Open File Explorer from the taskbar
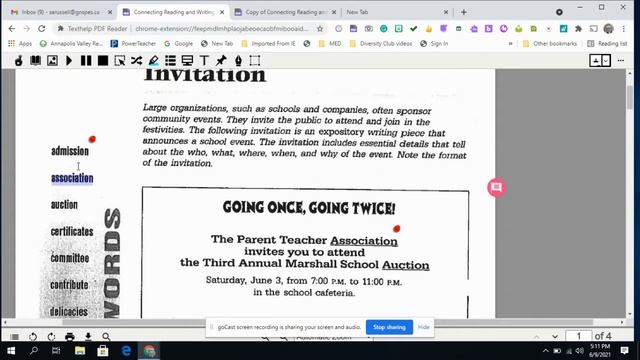Viewport: 640px width, 360px height. (x=80, y=351)
